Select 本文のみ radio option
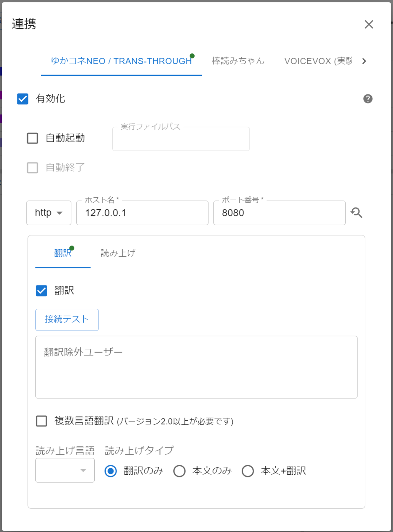This screenshot has height=532, width=393. [179, 471]
